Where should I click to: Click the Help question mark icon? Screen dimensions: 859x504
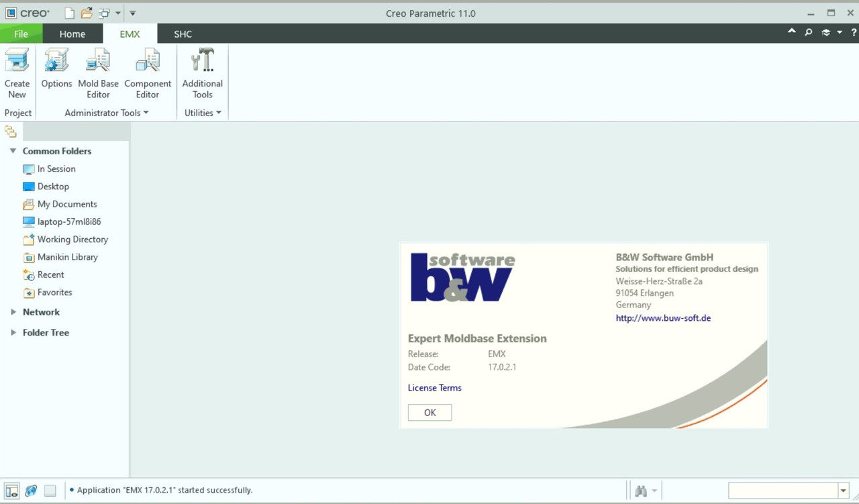pyautogui.click(x=854, y=32)
